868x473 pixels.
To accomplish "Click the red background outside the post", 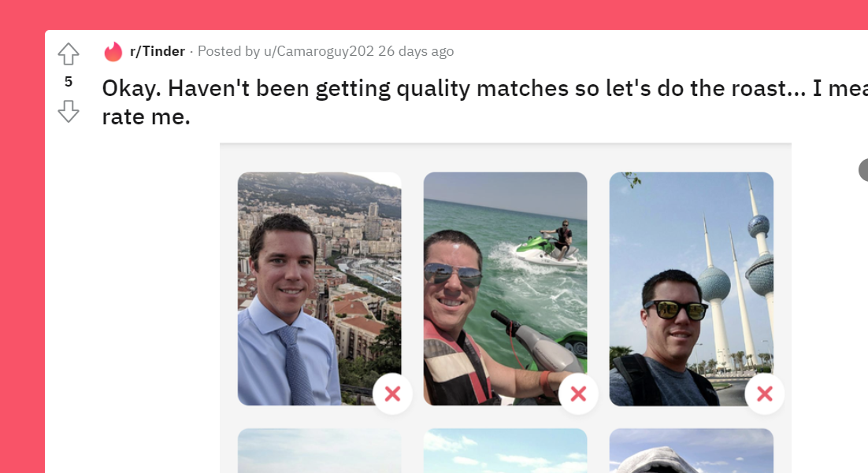I will [22, 249].
